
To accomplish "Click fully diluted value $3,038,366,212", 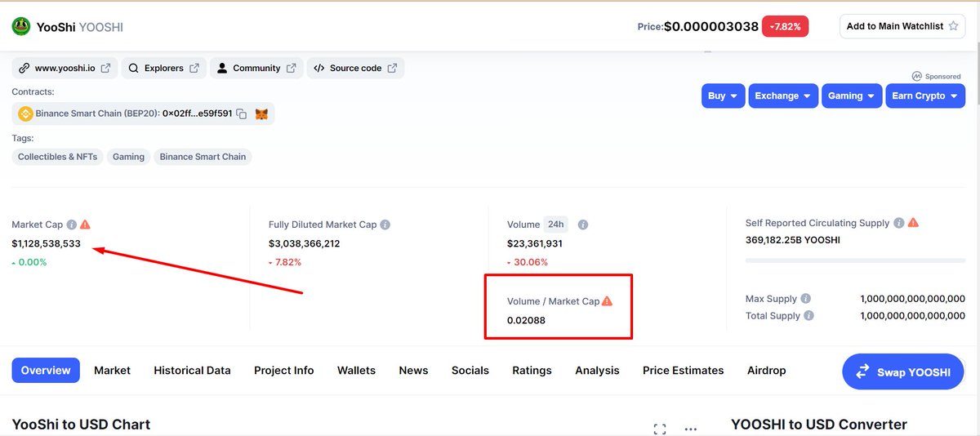I will pyautogui.click(x=304, y=243).
